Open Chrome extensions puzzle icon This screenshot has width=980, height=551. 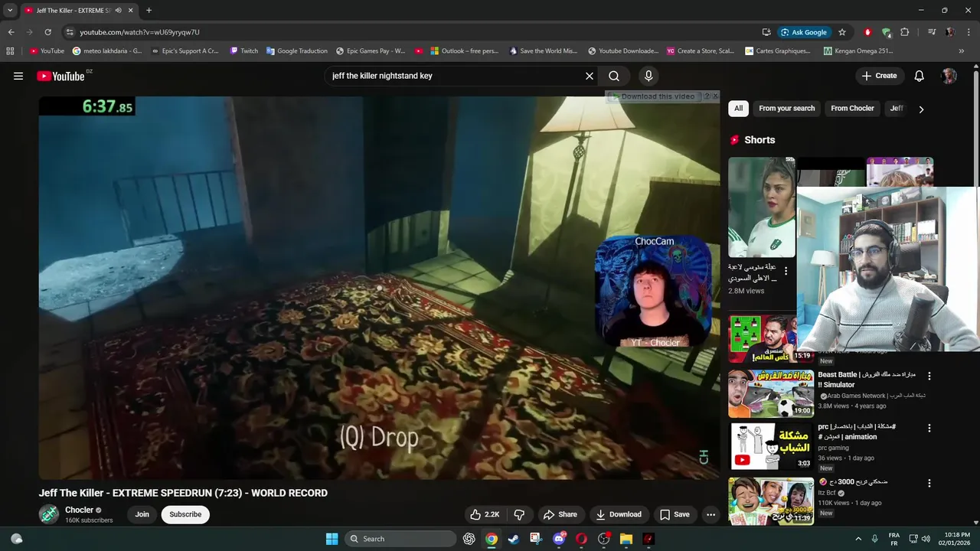pyautogui.click(x=905, y=32)
